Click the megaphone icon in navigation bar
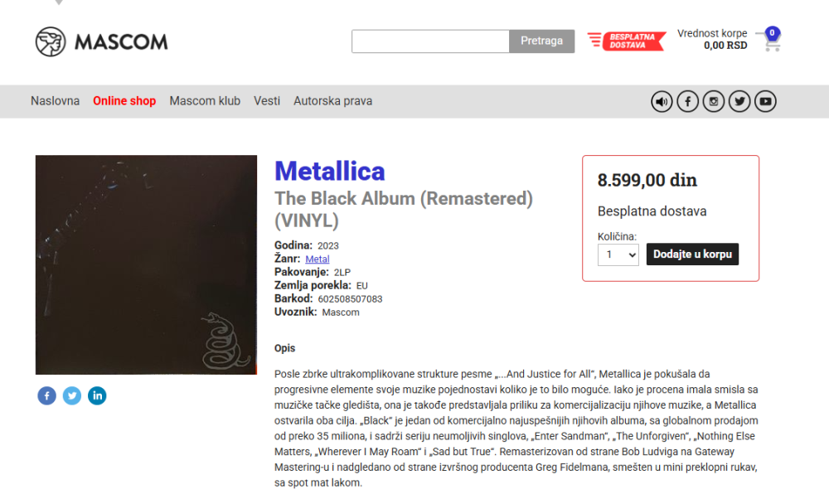Image resolution: width=829 pixels, height=504 pixels. point(662,102)
